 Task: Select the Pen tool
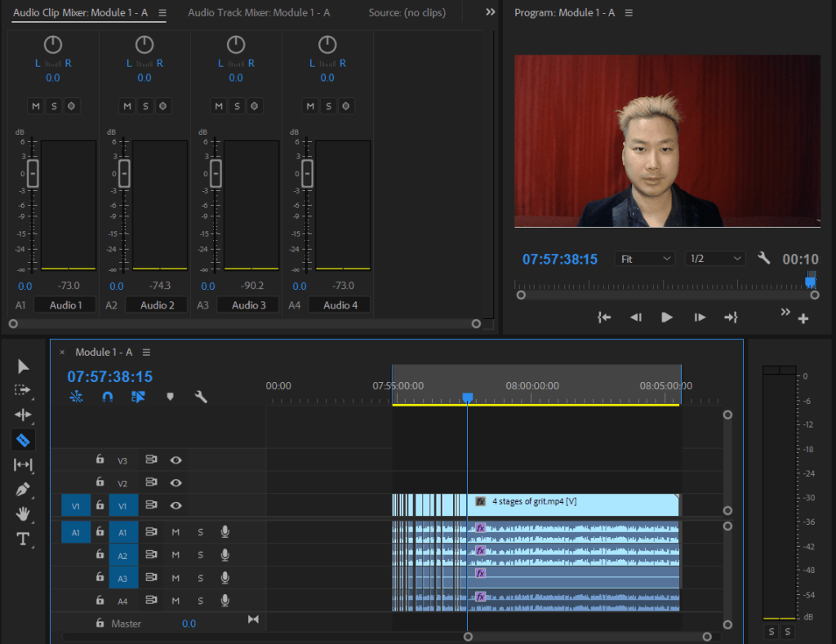click(23, 490)
